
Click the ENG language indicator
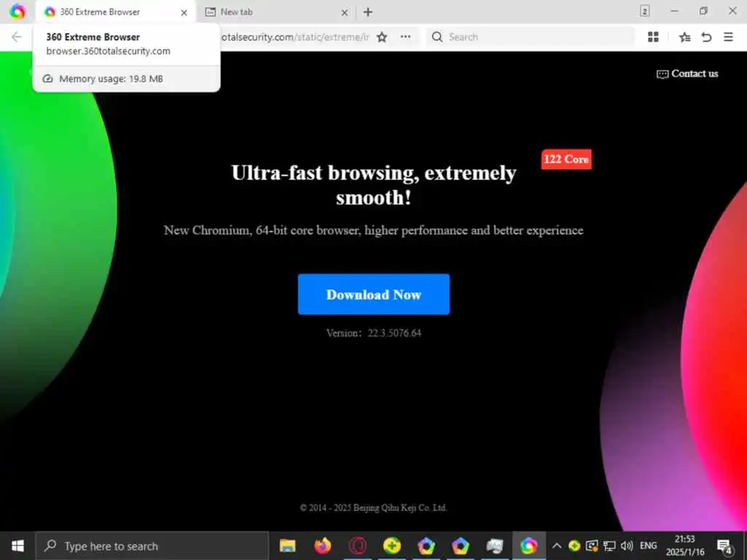[x=649, y=545]
